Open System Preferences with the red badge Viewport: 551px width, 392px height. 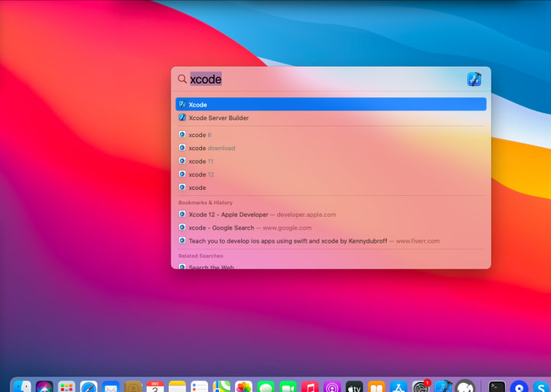pyautogui.click(x=421, y=387)
